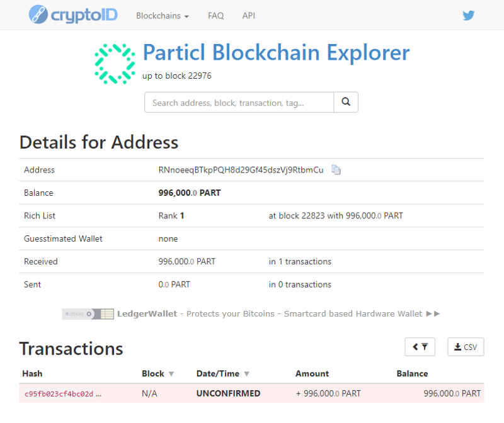The height and width of the screenshot is (423, 504).
Task: Click the transaction row balance 996,000.0 PART
Action: pyautogui.click(x=452, y=393)
